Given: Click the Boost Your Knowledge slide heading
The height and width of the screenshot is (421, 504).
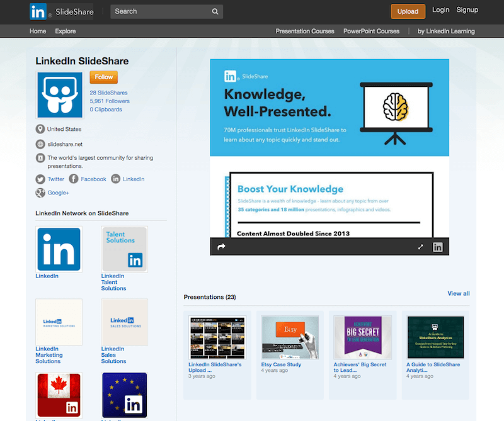Looking at the screenshot, I should coord(290,189).
